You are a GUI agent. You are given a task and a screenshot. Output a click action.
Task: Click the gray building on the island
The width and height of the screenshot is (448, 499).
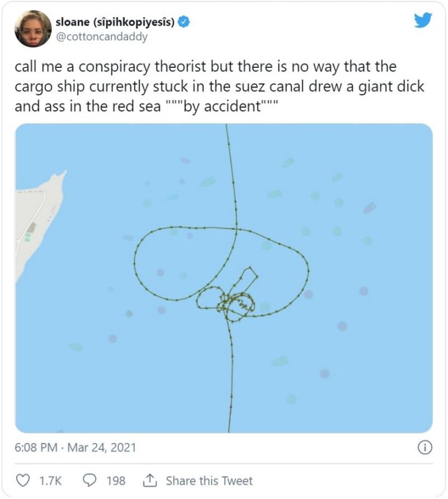31,228
